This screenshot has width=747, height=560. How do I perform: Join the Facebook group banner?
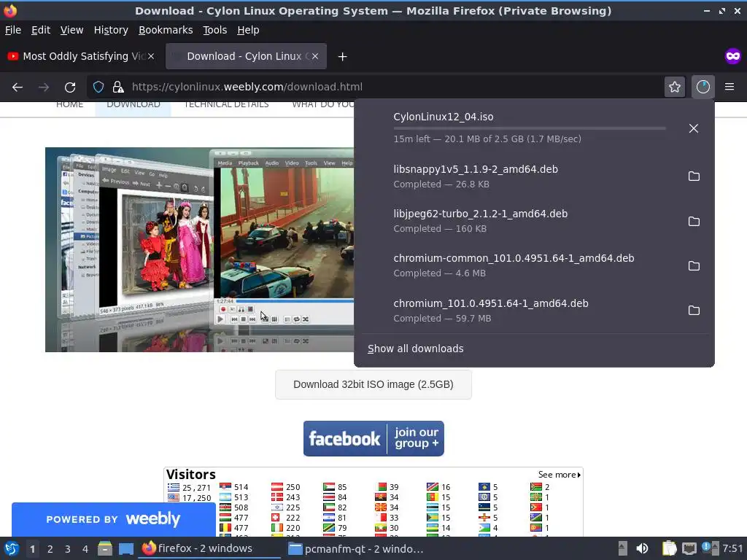click(373, 438)
